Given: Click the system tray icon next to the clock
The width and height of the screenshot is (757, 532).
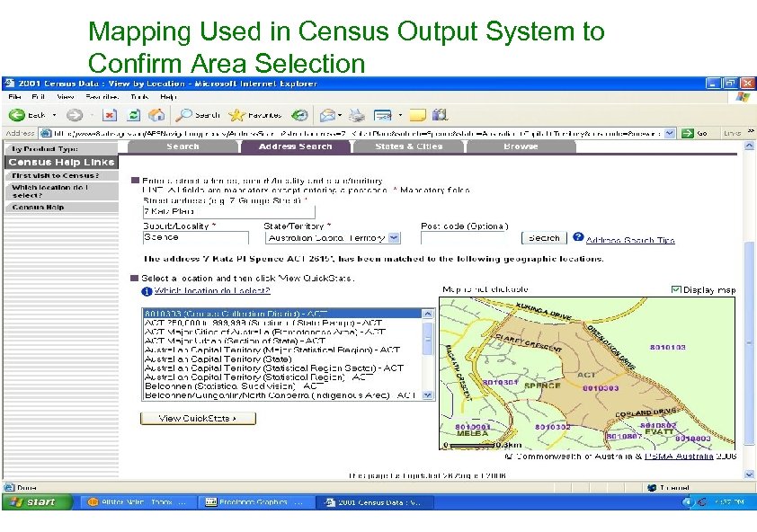Looking at the screenshot, I should click(702, 502).
